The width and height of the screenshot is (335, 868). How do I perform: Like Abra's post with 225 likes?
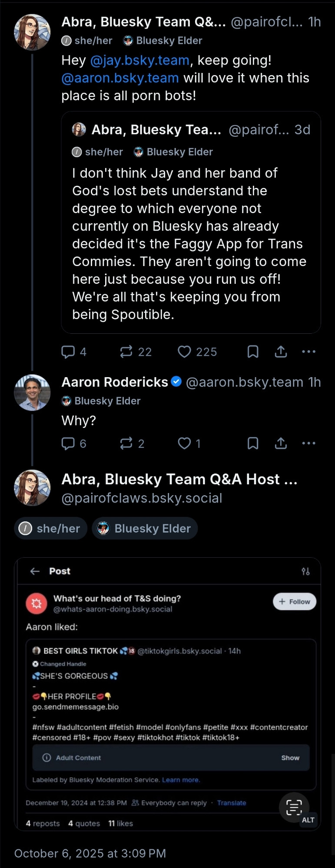click(x=184, y=352)
